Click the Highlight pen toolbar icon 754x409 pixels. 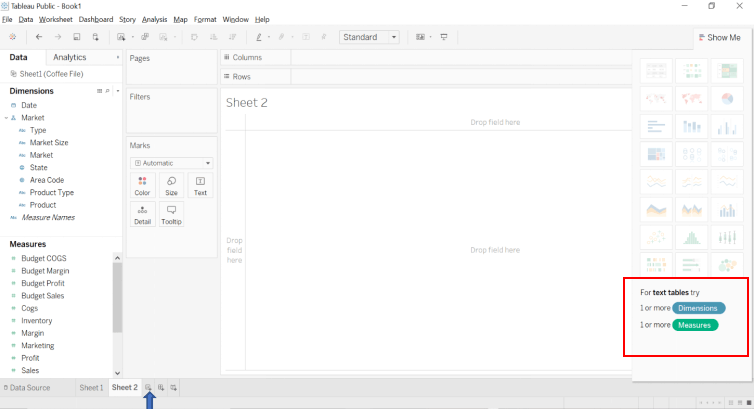pyautogui.click(x=259, y=37)
